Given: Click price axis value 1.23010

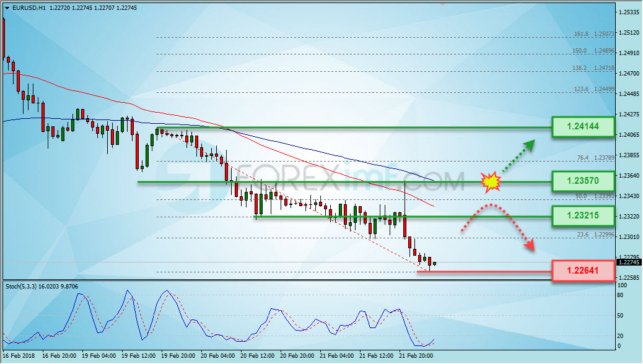Looking at the screenshot, I should point(629,237).
